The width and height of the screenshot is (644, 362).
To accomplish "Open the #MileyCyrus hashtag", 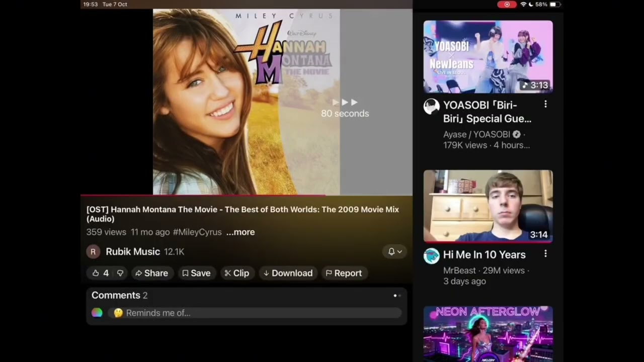I will point(197,232).
